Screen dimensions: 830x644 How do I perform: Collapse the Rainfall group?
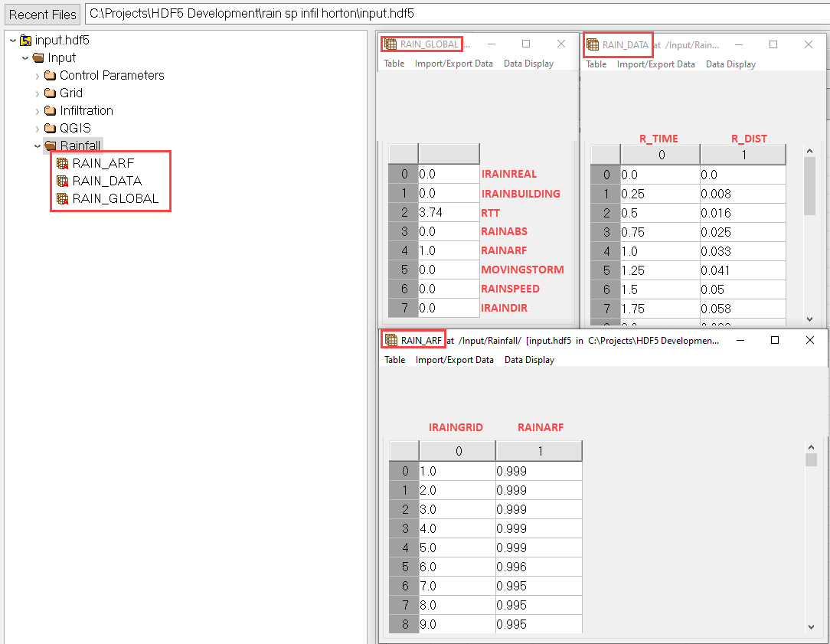[37, 145]
